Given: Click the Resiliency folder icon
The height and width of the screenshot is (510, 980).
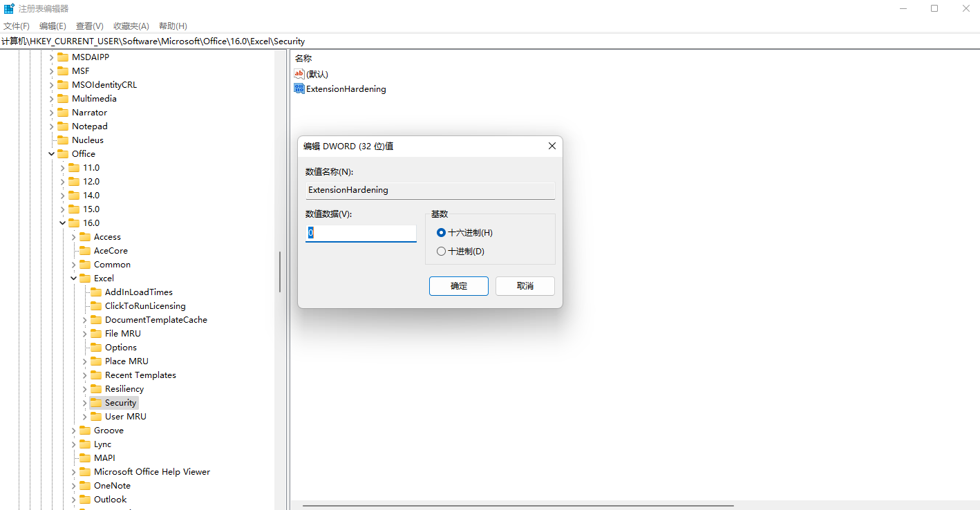Looking at the screenshot, I should pos(96,388).
